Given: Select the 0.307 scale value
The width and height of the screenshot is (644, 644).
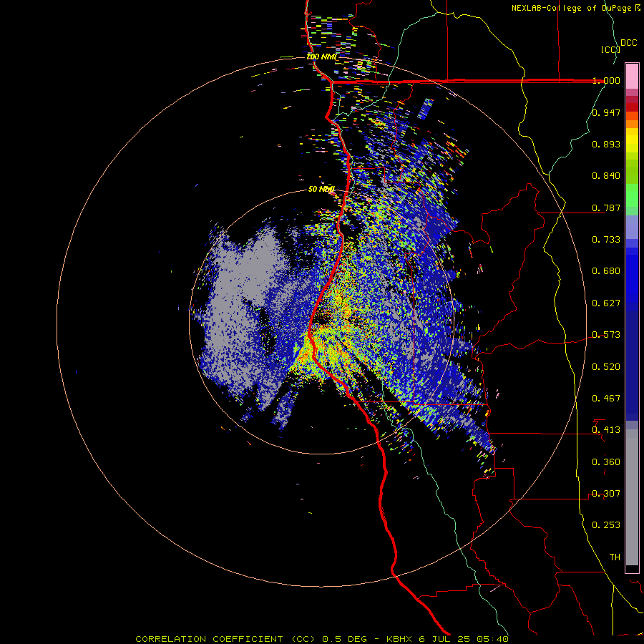Looking at the screenshot, I should 606,494.
